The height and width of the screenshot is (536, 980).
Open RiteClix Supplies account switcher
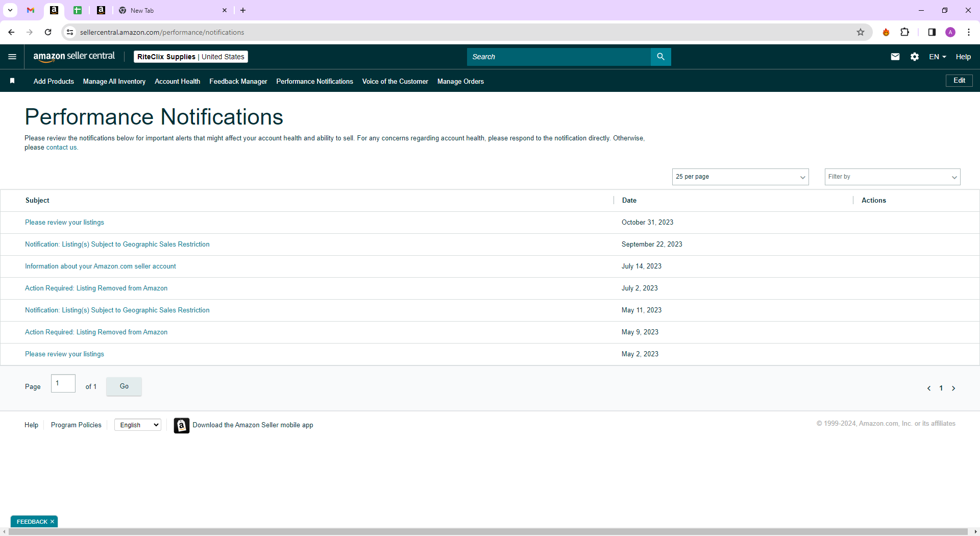tap(191, 57)
